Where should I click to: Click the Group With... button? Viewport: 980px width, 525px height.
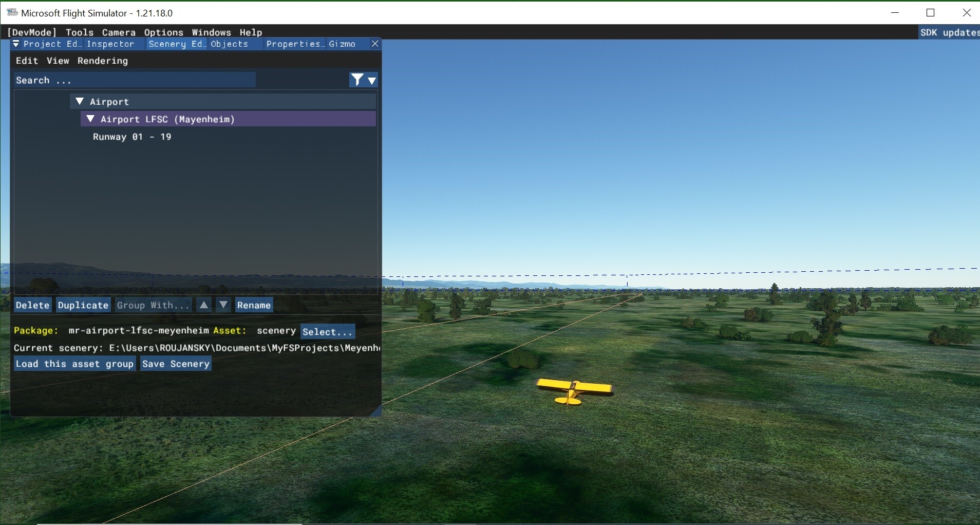point(153,305)
